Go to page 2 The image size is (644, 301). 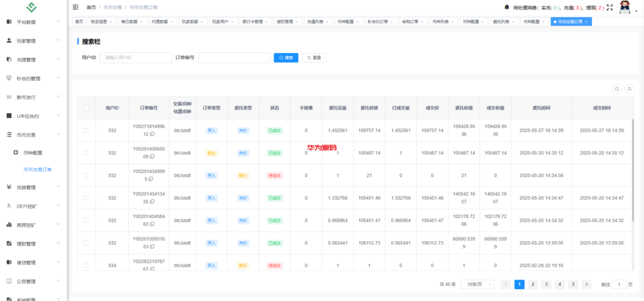tap(533, 284)
